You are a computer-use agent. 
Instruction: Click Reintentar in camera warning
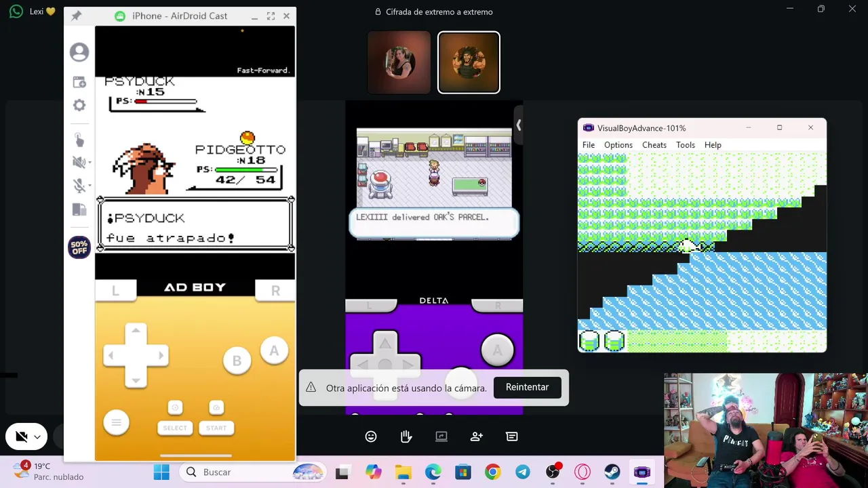(x=527, y=387)
